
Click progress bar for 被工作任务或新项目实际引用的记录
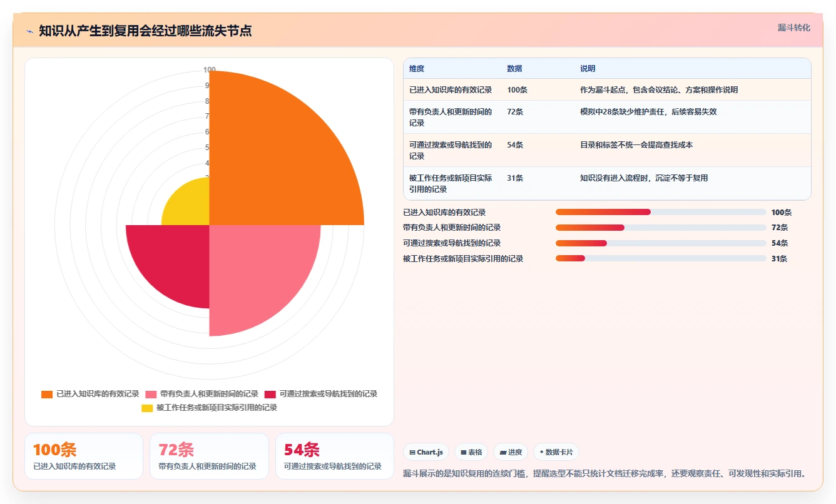661,258
